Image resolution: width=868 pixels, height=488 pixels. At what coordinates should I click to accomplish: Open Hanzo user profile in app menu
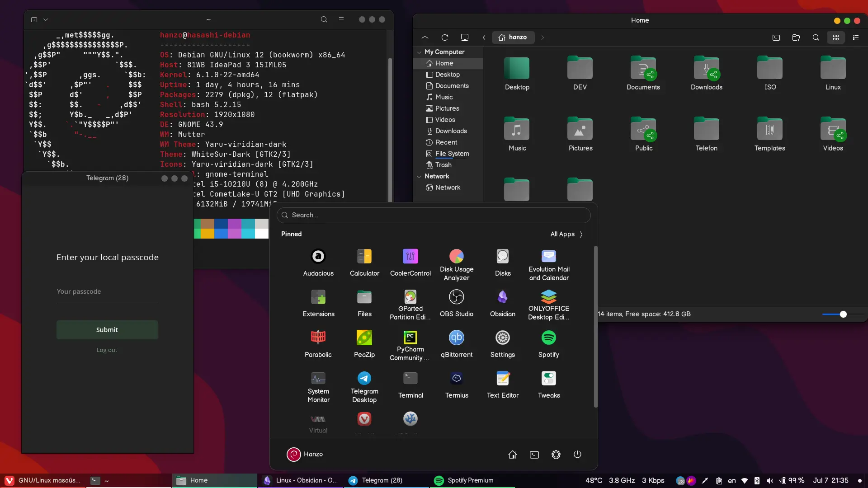tap(305, 454)
